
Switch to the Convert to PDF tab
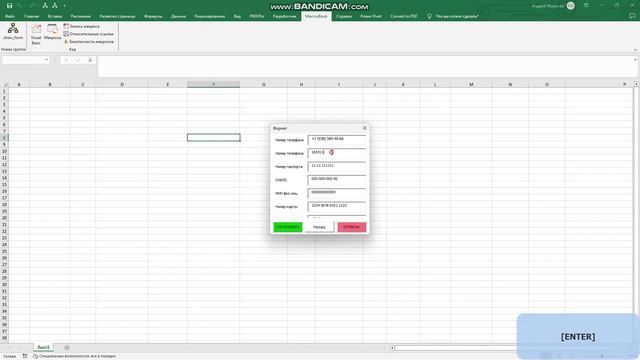[404, 16]
